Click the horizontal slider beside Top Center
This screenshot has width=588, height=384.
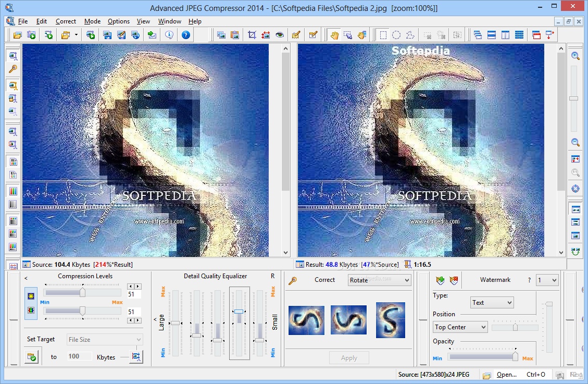click(515, 327)
